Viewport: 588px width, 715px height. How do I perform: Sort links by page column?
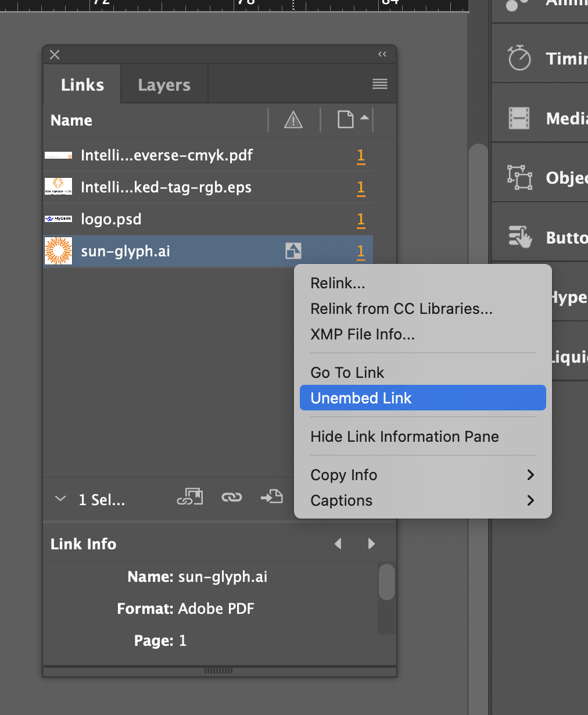(x=346, y=120)
